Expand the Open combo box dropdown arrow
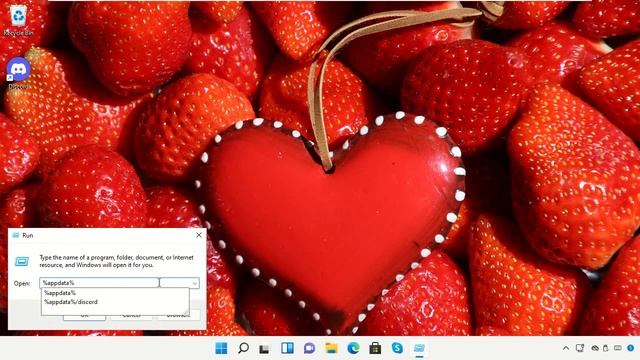This screenshot has height=360, width=640. pyautogui.click(x=195, y=283)
